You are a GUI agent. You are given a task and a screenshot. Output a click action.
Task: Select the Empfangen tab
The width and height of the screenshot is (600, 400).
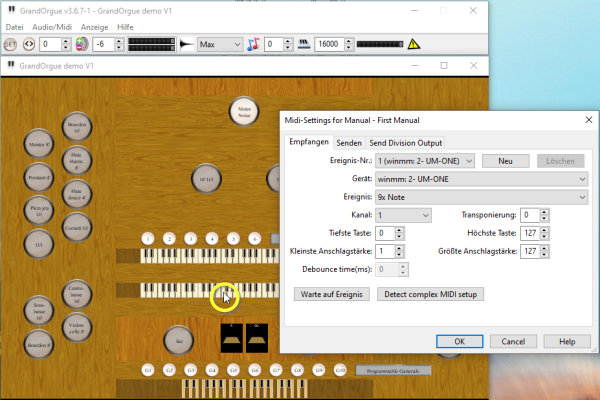(x=309, y=142)
